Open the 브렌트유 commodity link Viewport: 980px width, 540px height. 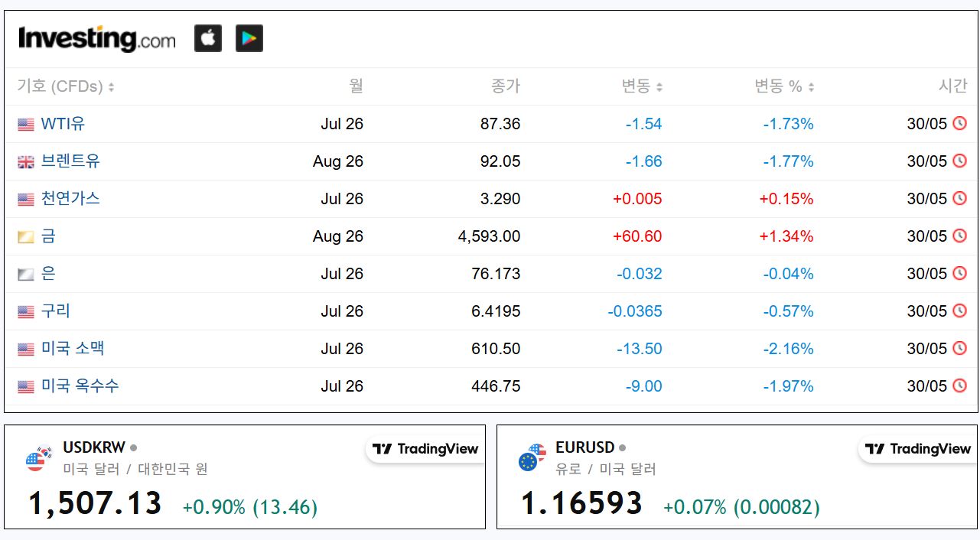(x=70, y=161)
